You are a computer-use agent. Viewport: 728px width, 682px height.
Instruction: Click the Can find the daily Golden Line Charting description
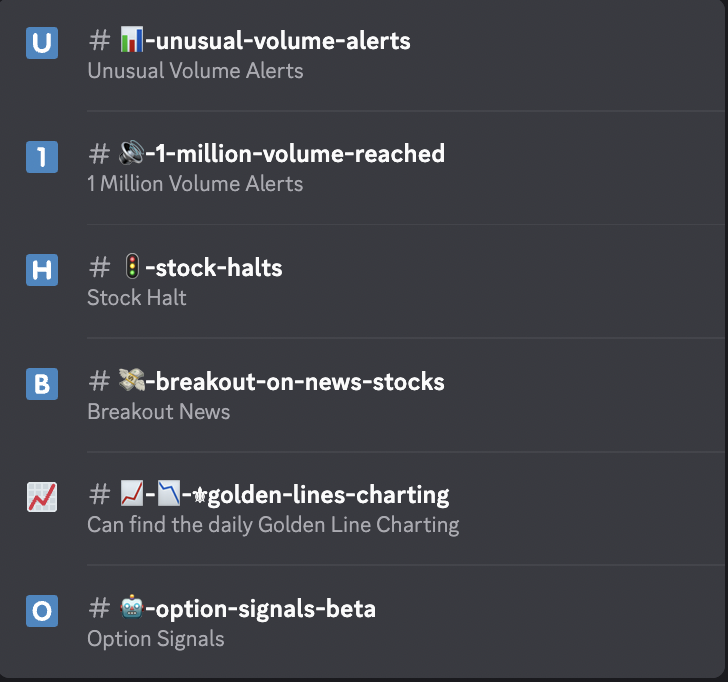273,525
